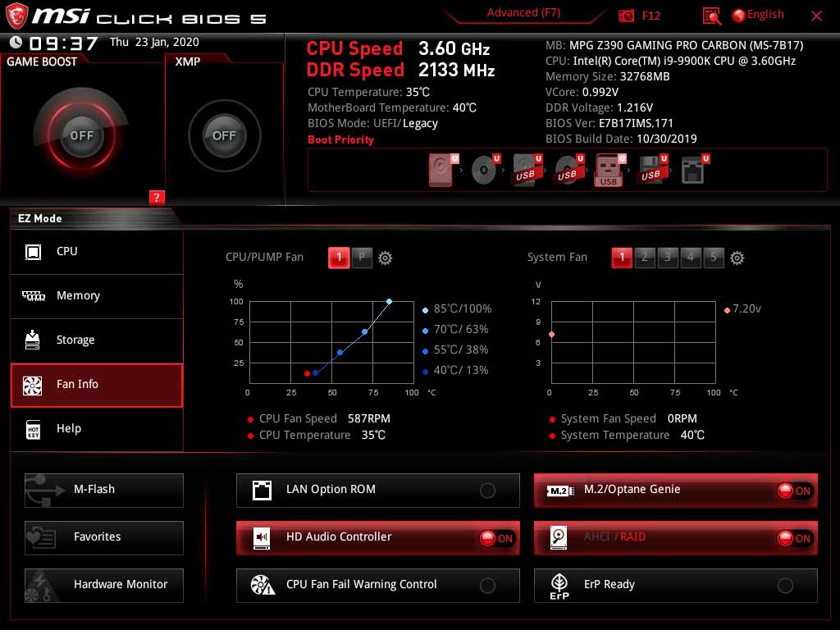Enable the LAN Option ROM setting

tap(488, 490)
